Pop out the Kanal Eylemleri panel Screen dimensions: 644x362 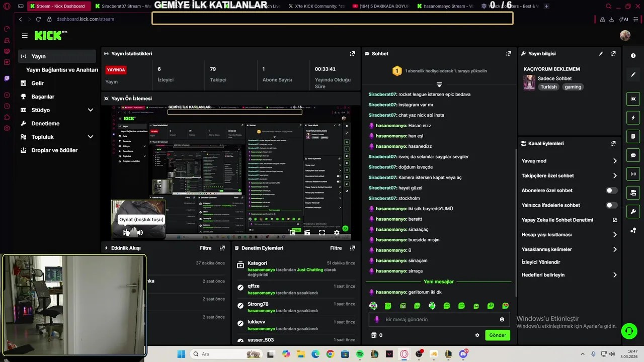pyautogui.click(x=613, y=143)
